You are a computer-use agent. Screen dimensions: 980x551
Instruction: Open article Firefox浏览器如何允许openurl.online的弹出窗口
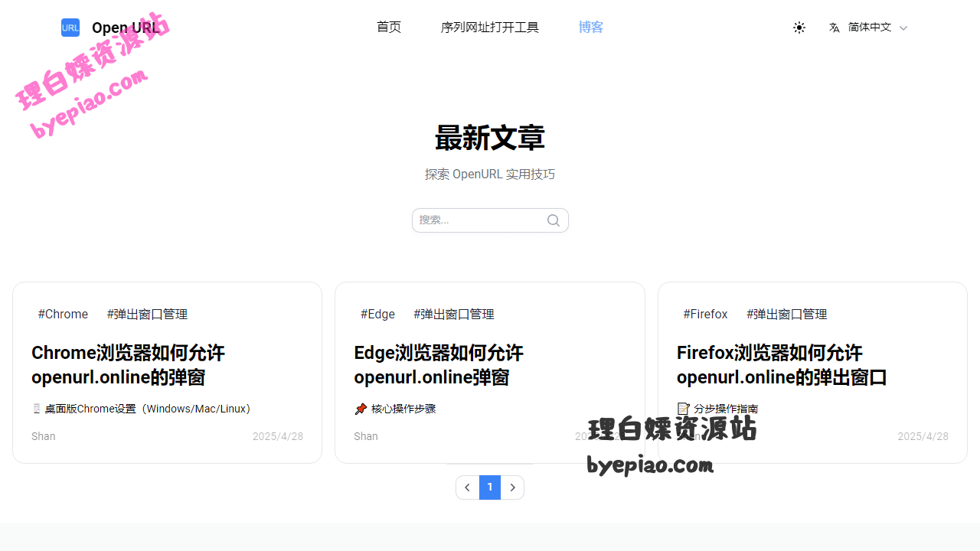pyautogui.click(x=782, y=365)
